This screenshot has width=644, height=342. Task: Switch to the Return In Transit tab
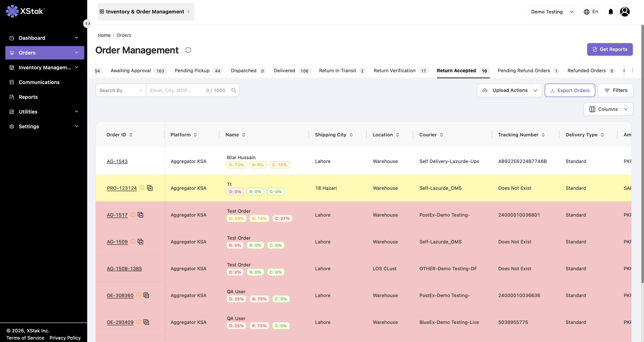pyautogui.click(x=342, y=70)
